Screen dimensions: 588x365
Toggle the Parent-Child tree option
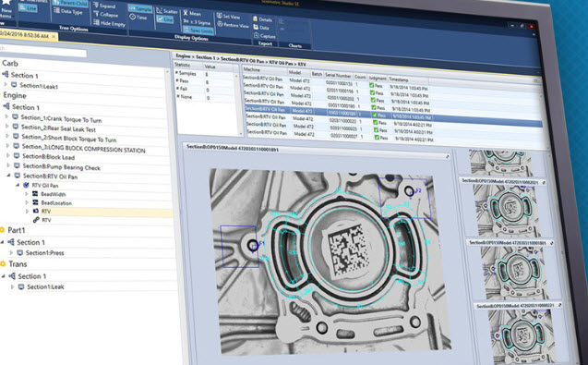point(70,4)
